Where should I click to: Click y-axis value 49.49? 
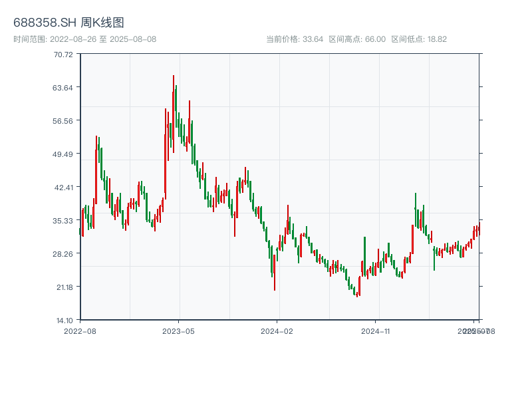click(x=63, y=154)
